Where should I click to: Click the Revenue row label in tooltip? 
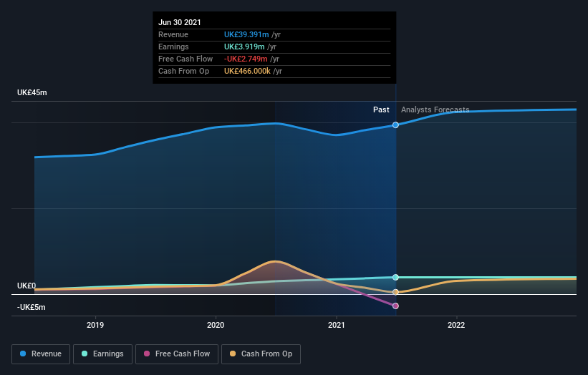(x=173, y=34)
